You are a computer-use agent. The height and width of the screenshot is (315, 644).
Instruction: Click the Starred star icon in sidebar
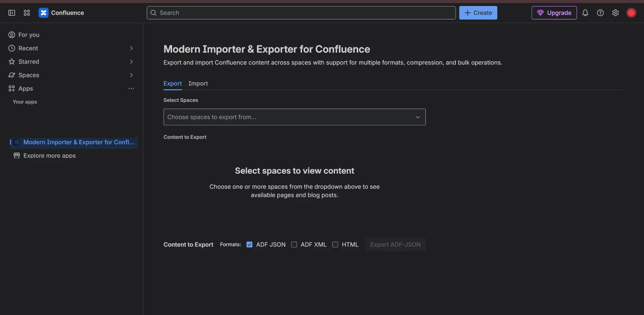coord(12,62)
